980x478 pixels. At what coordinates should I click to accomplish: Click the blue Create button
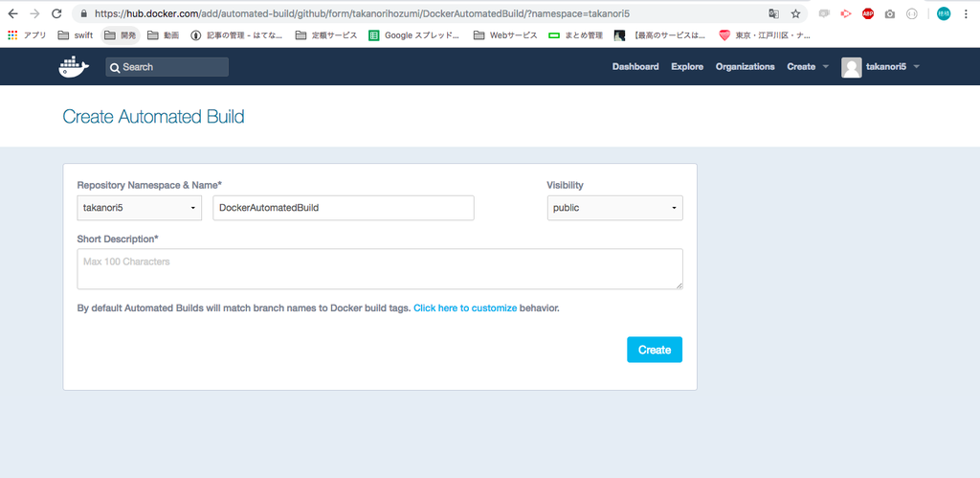point(655,350)
